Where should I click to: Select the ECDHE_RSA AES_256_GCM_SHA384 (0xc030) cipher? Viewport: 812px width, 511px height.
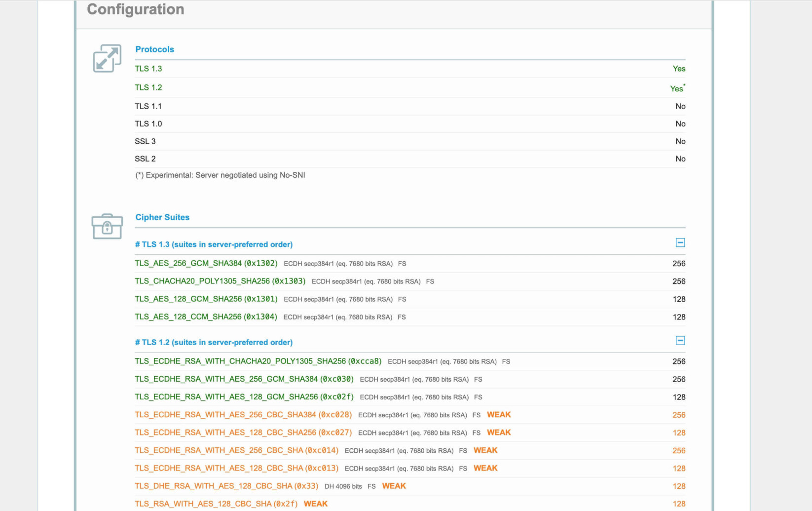(244, 379)
